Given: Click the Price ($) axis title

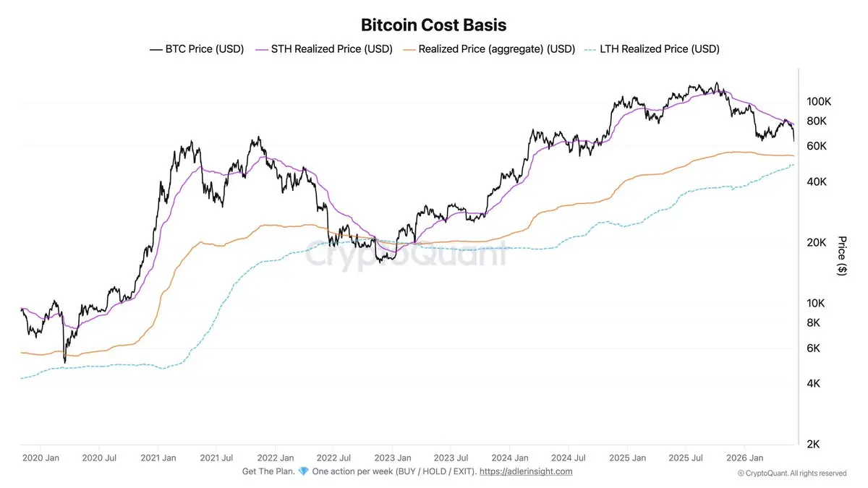Looking at the screenshot, I should (x=841, y=255).
